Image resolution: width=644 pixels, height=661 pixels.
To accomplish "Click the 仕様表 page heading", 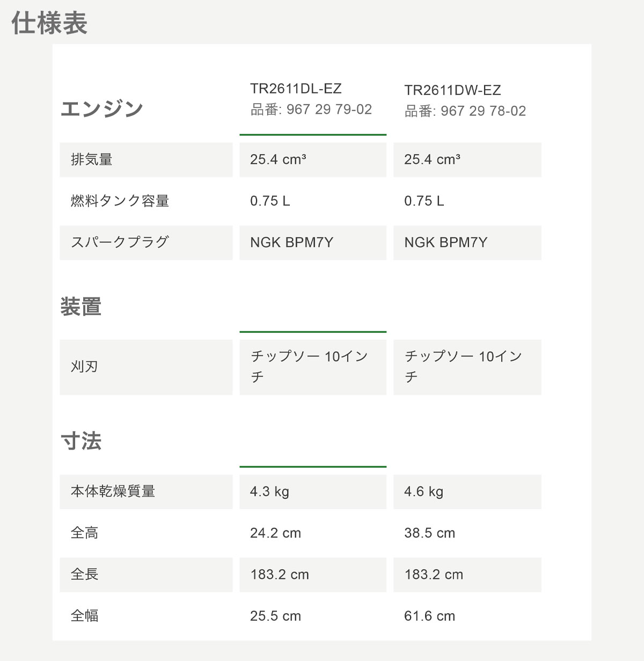I will click(x=49, y=24).
